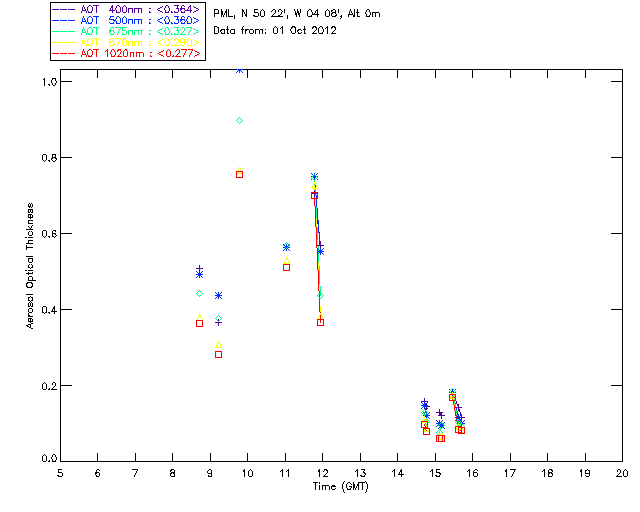Screen dimensions: 640x512
Task: Click the AOT 870nm legend entry
Action: (127, 42)
